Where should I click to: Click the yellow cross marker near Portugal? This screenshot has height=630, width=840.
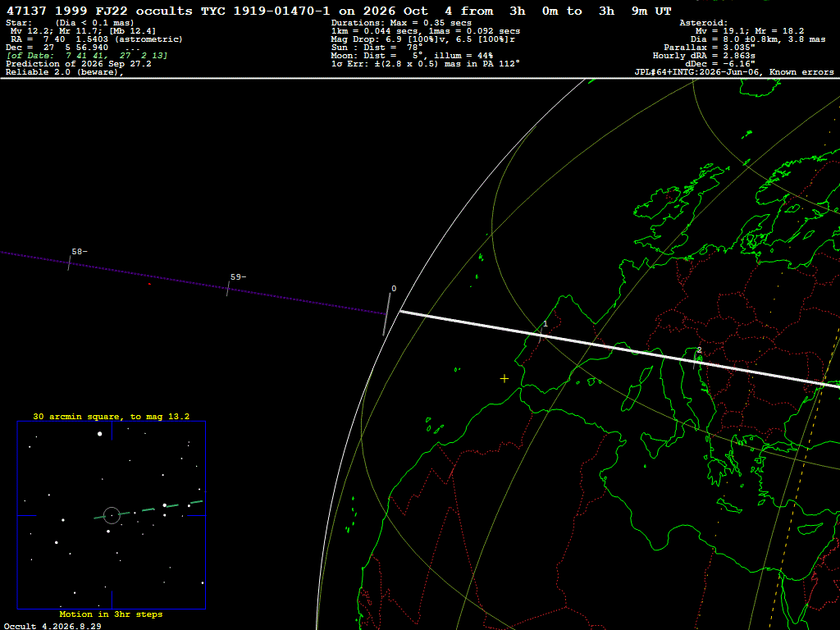click(x=504, y=379)
